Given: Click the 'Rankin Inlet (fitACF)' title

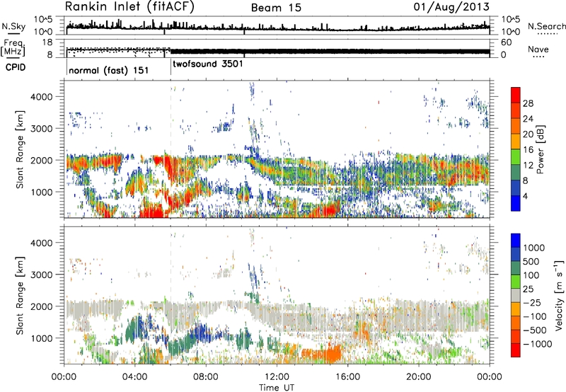Looking at the screenshot, I should pos(129,7).
